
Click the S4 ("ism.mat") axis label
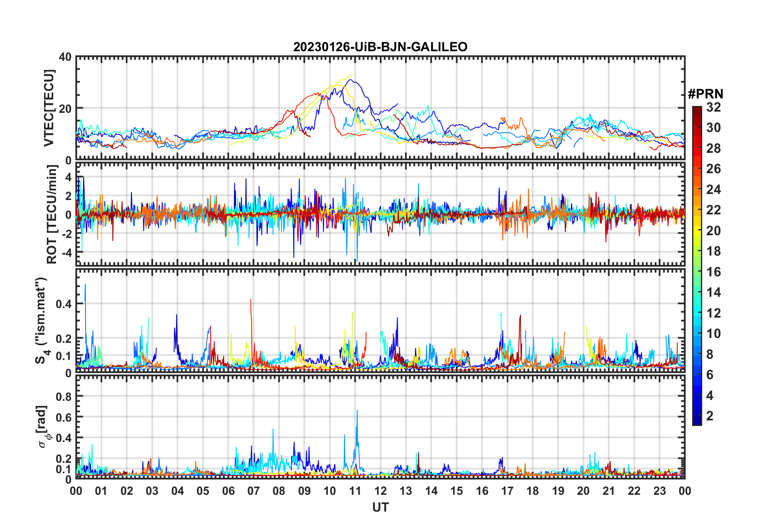pos(41,320)
